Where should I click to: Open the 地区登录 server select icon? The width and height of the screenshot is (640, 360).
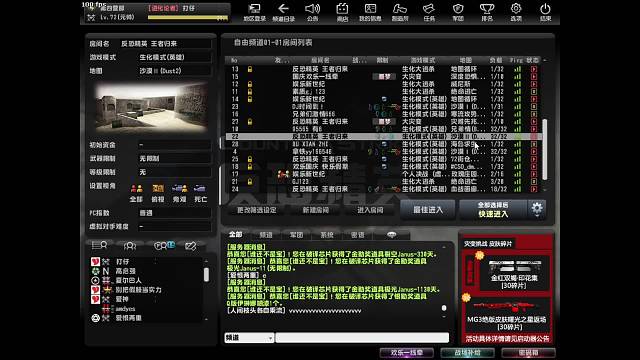pos(254,12)
